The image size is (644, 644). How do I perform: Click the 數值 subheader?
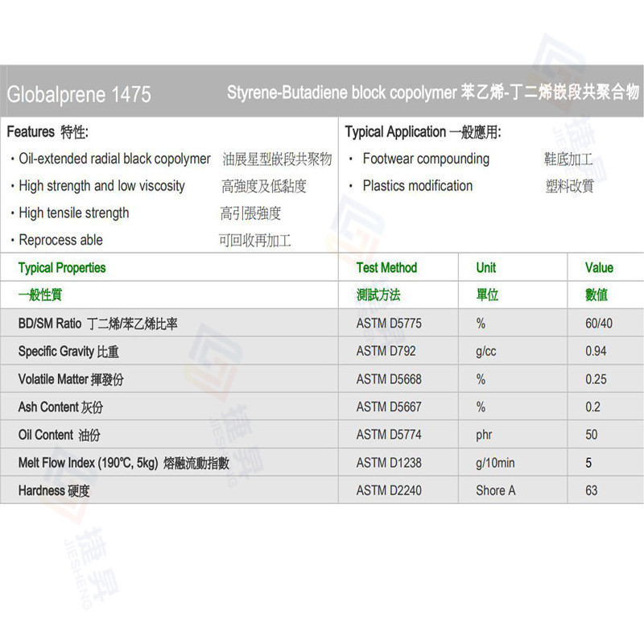pos(597,295)
